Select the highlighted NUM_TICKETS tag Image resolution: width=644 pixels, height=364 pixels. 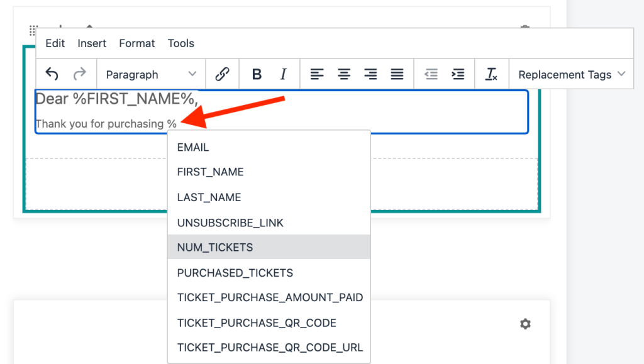point(269,247)
